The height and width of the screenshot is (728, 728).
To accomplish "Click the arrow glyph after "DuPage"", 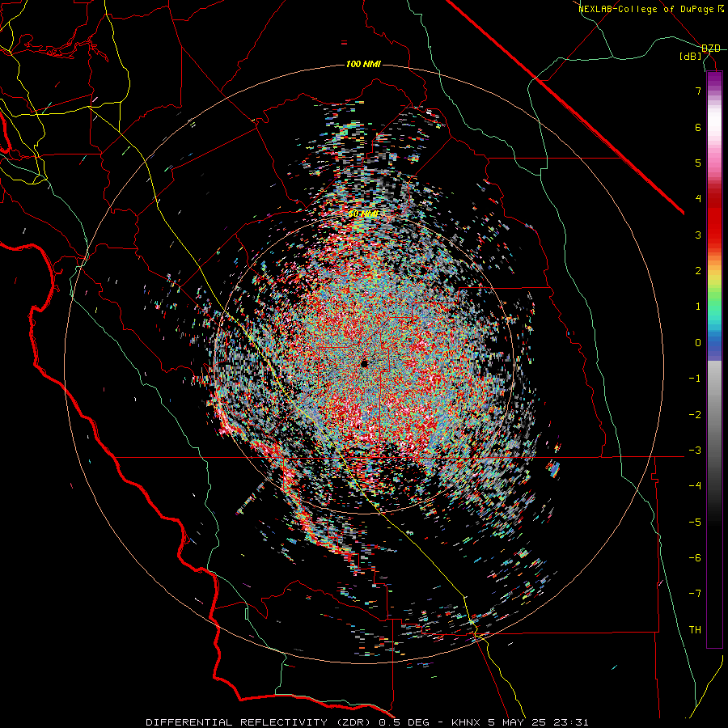I will pyautogui.click(x=721, y=9).
